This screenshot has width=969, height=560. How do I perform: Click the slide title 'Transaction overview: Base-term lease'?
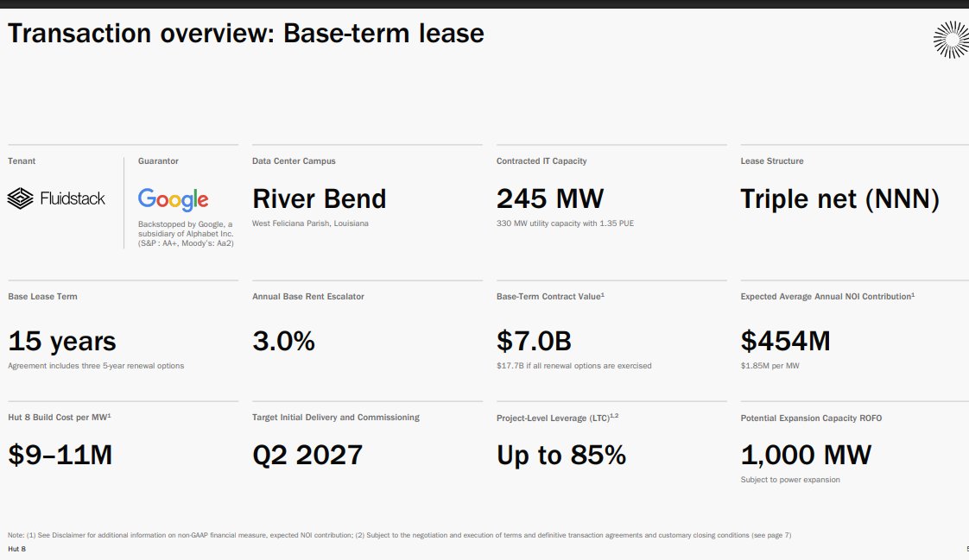coord(246,34)
